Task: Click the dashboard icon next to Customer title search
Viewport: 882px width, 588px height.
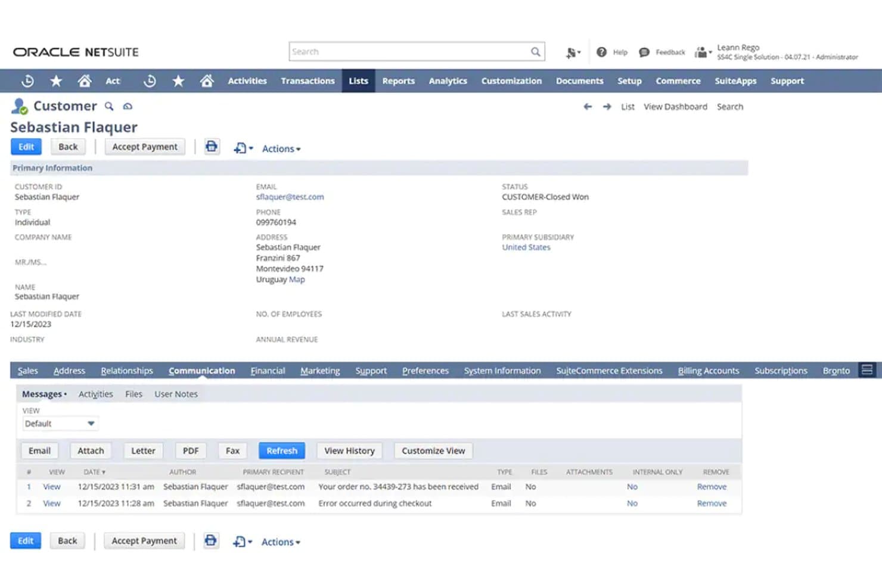Action: 128,106
